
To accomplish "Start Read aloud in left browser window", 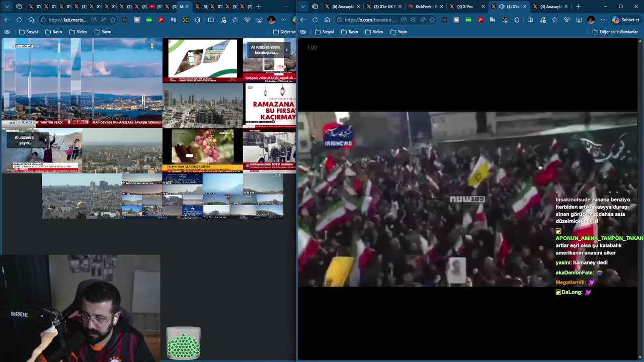I will click(103, 20).
